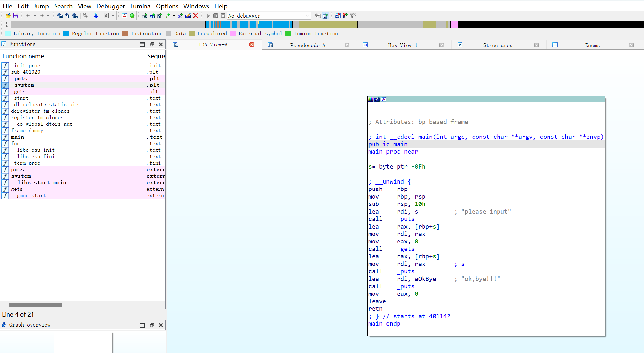Click the blue star with plus icon
Image resolution: width=644 pixels, height=353 pixels.
tap(181, 15)
